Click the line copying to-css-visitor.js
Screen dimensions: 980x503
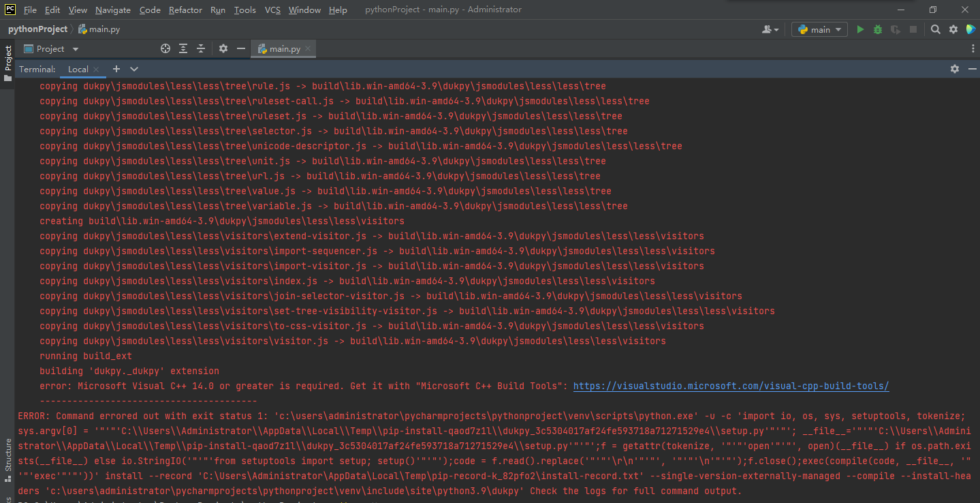(x=372, y=326)
